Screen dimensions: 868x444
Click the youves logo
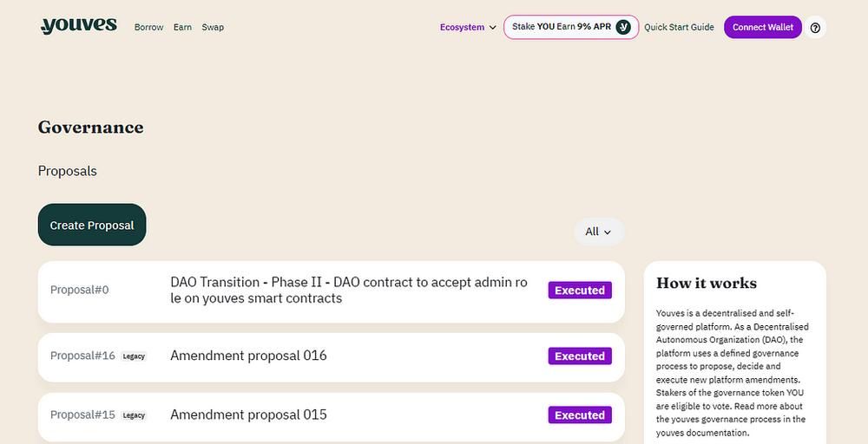(78, 26)
